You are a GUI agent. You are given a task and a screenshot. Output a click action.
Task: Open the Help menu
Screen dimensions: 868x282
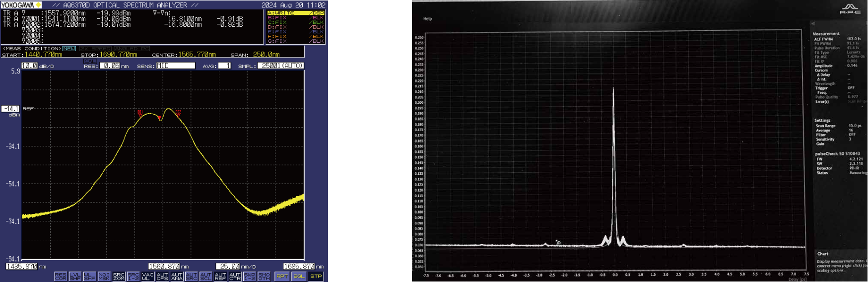[427, 19]
